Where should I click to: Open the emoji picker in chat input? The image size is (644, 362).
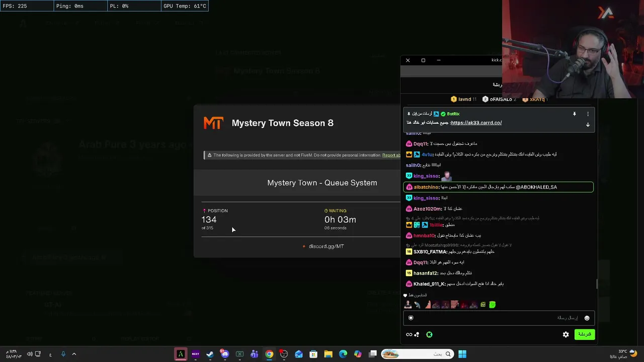(587, 318)
